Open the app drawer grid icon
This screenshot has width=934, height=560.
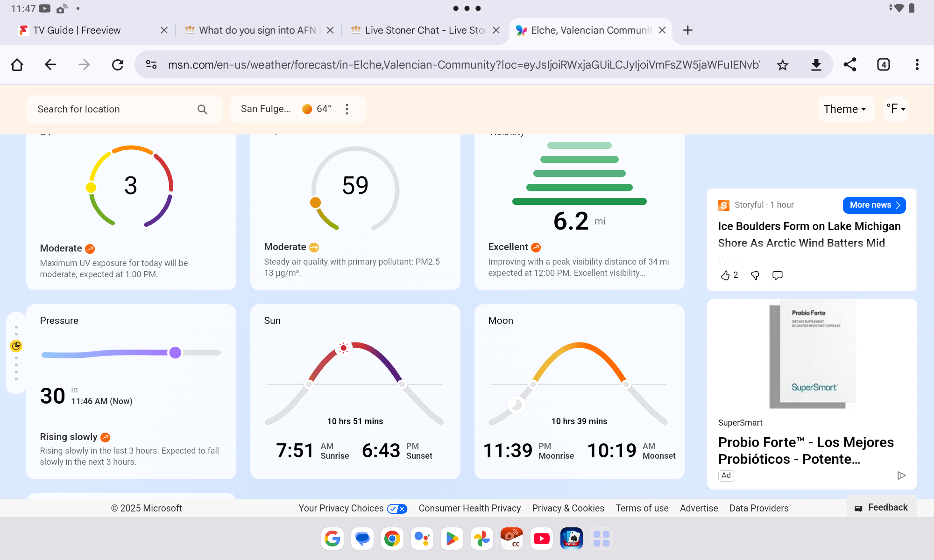point(601,539)
